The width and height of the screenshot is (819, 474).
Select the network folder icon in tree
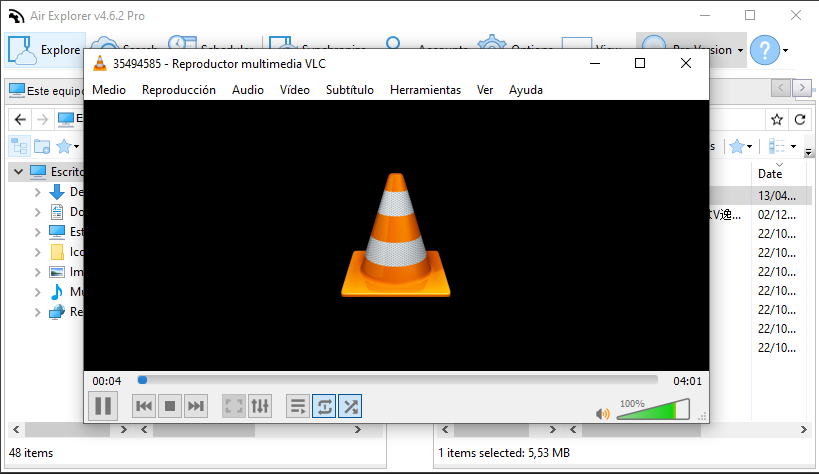56,312
